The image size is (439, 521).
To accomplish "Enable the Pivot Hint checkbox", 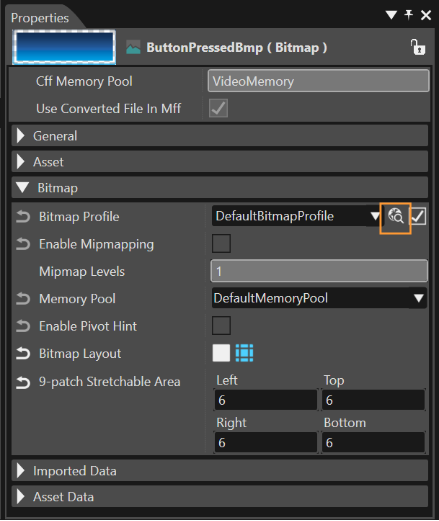I will coord(221,325).
